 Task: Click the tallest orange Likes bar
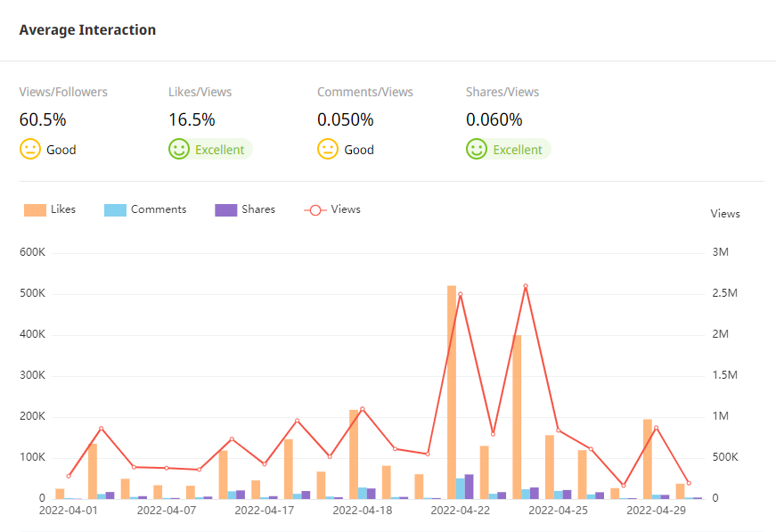point(452,392)
